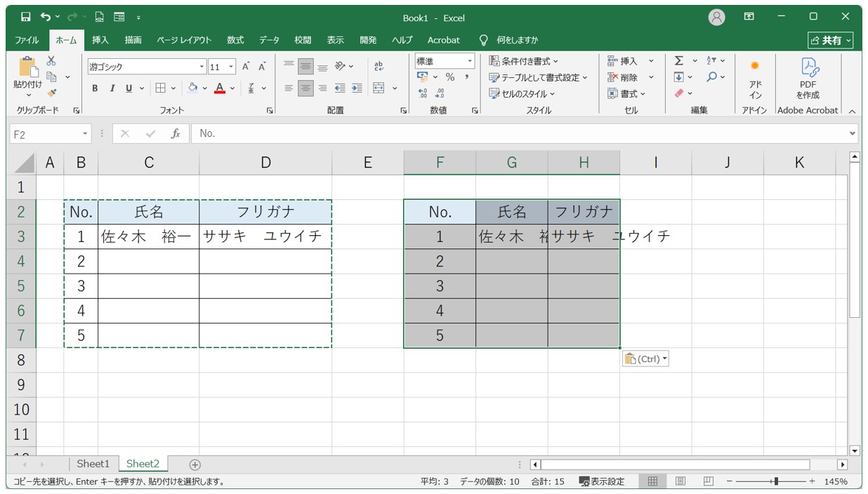Click the 共有 share button
The height and width of the screenshot is (494, 868).
click(831, 40)
